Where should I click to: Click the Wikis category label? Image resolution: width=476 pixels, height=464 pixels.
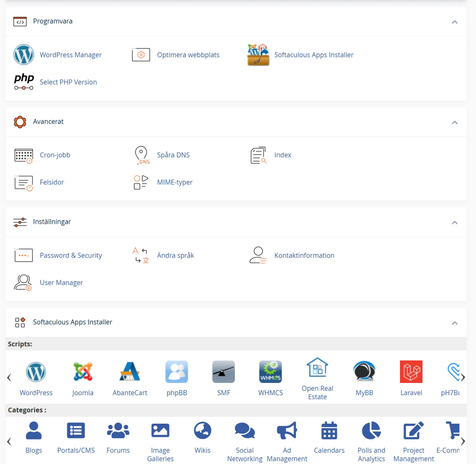(x=203, y=450)
